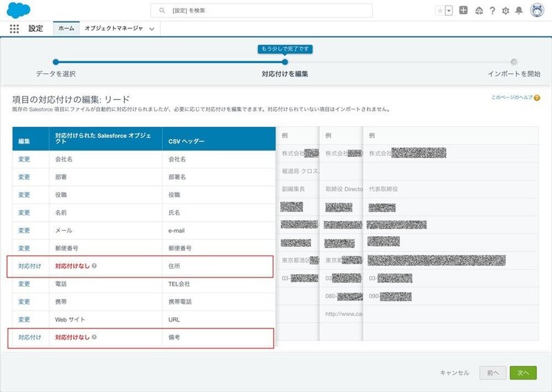Screen dimensions: 552x392
Task: Click info icon beside 住所 unmapped row
Action: pos(94,266)
